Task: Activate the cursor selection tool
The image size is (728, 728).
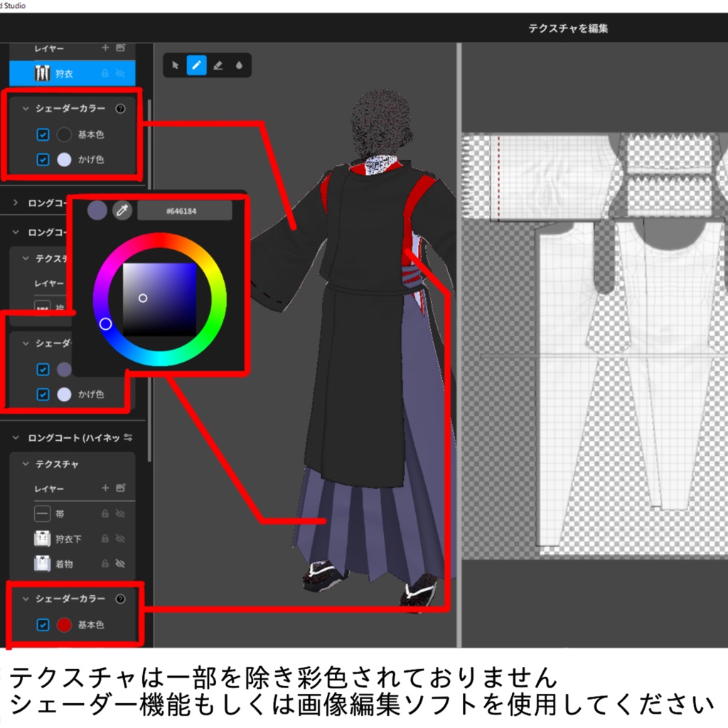Action: click(175, 65)
